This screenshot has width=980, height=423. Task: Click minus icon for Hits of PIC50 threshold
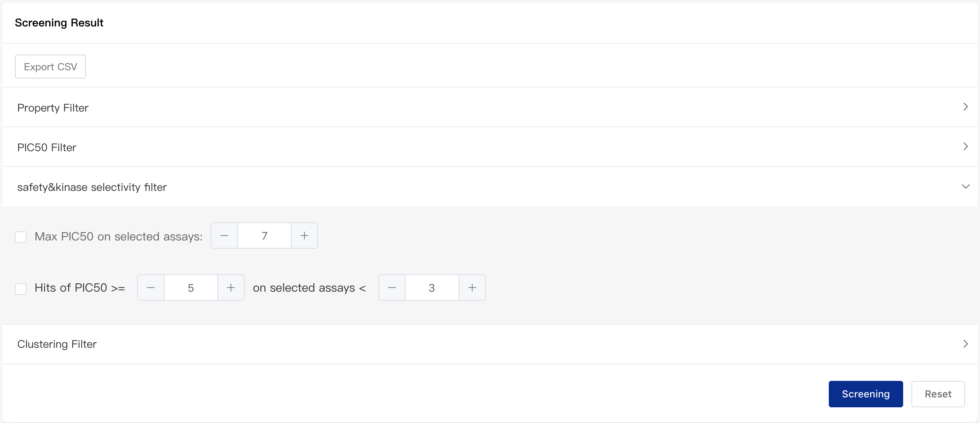(x=151, y=288)
